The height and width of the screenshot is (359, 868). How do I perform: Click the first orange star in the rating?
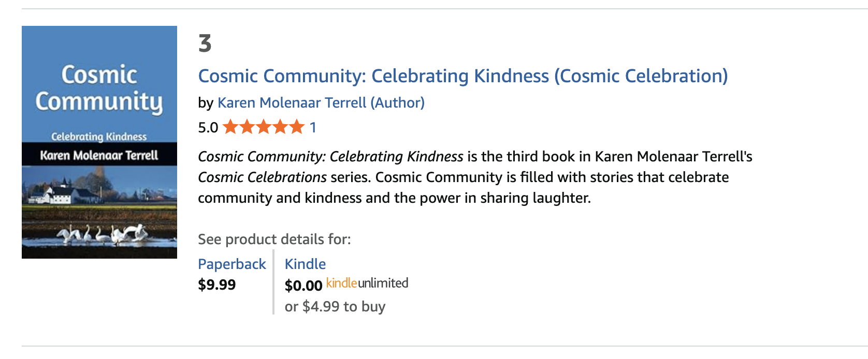point(230,127)
